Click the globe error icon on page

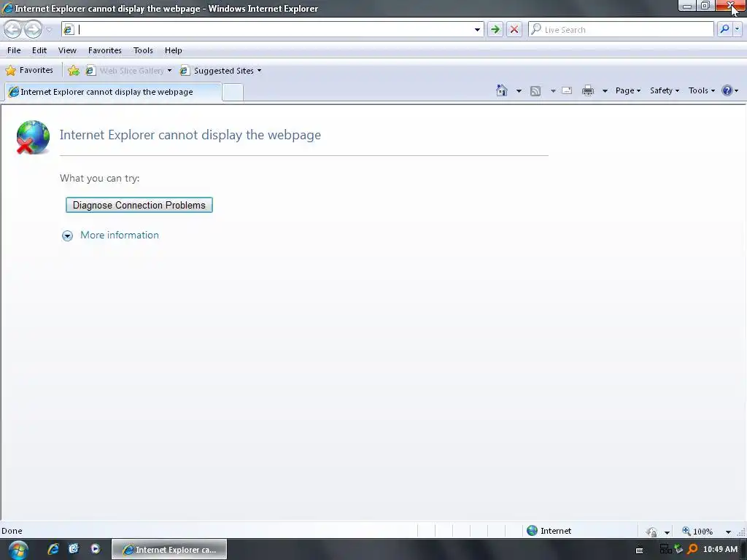[x=33, y=137]
